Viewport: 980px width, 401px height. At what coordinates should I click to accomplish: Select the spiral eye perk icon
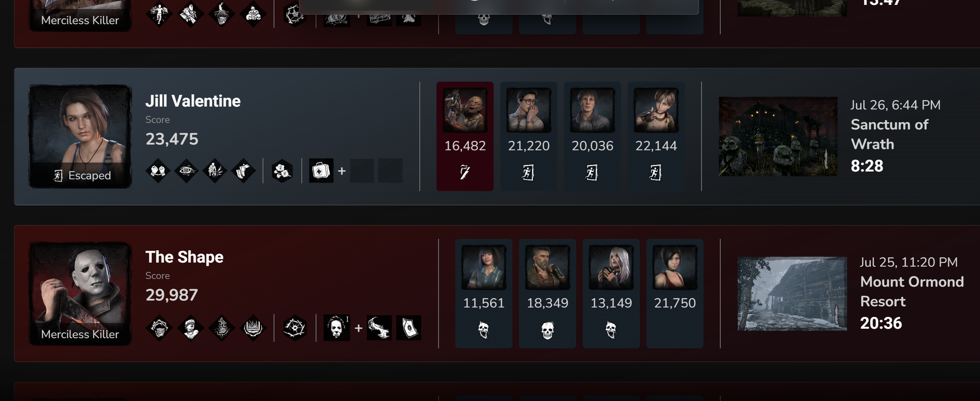186,171
